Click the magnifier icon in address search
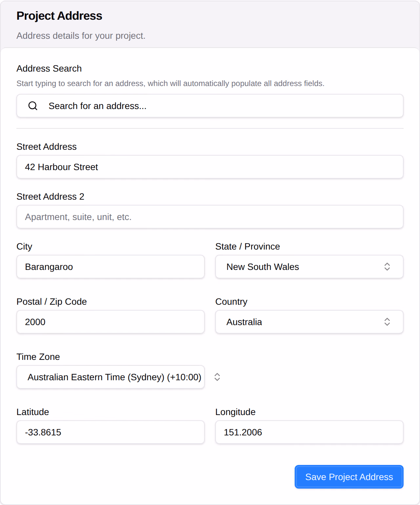Viewport: 420px width, 505px height. 33,106
